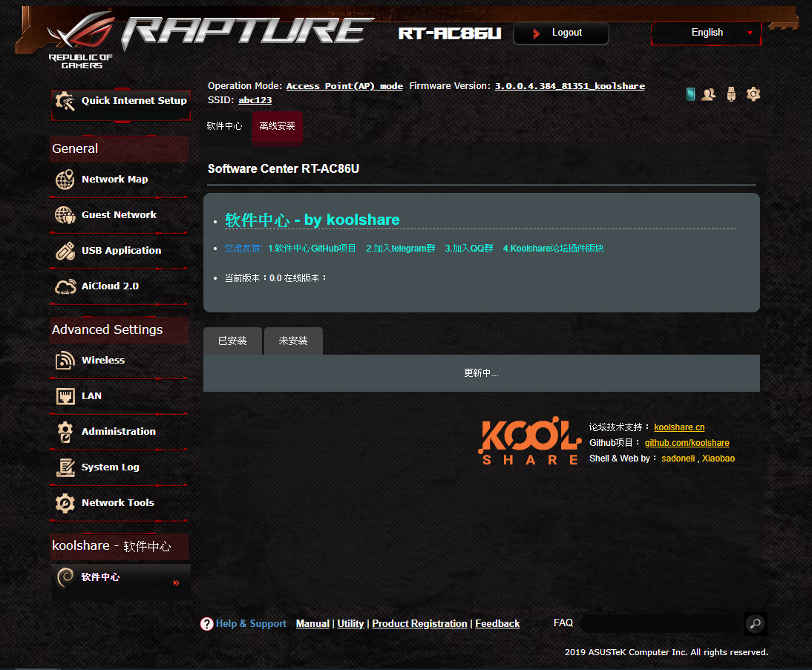The image size is (812, 670).
Task: Click the teal mobile app status icon
Action: click(x=690, y=94)
